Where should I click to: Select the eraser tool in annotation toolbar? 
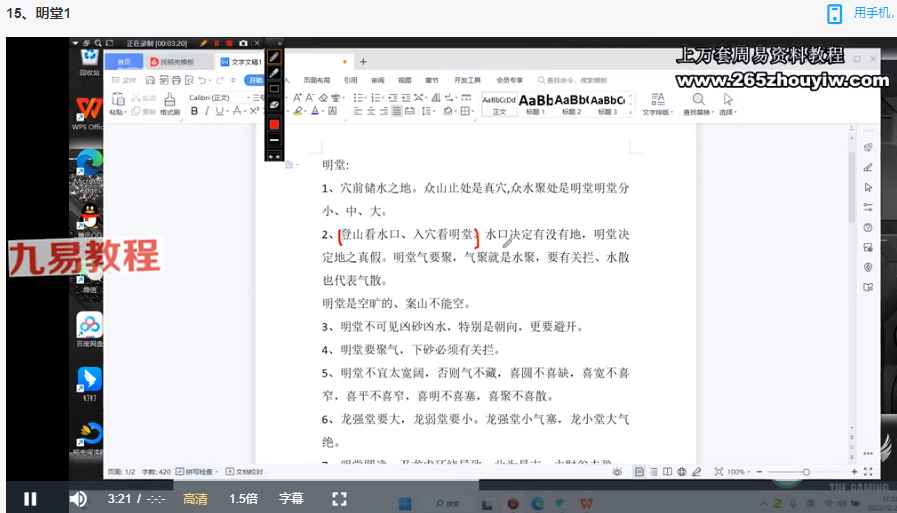[x=274, y=105]
